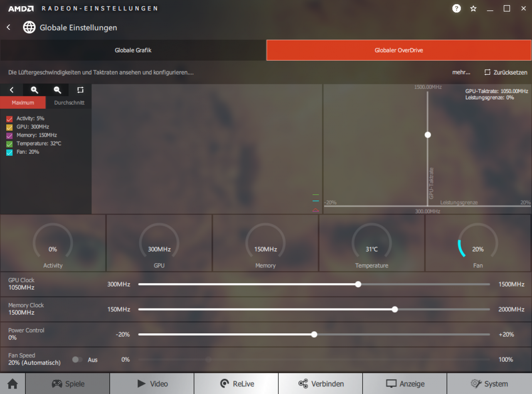Open the System section
This screenshot has width=532, height=394.
490,384
